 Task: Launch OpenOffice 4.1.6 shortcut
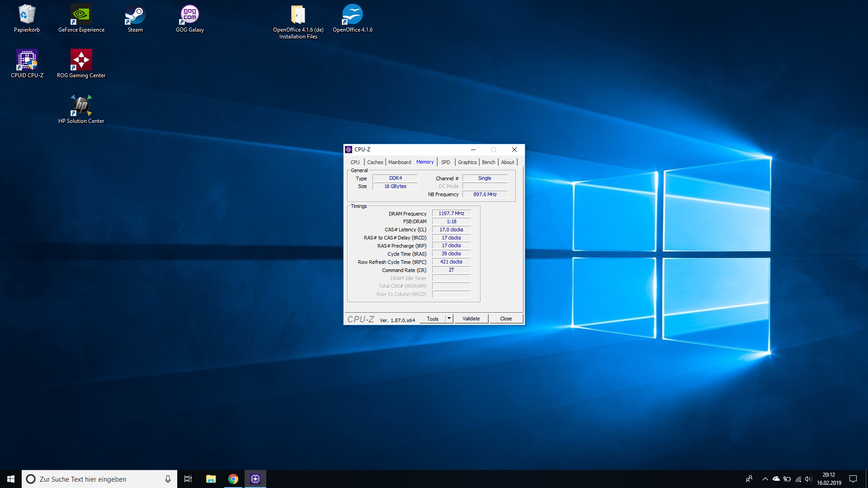(x=353, y=19)
